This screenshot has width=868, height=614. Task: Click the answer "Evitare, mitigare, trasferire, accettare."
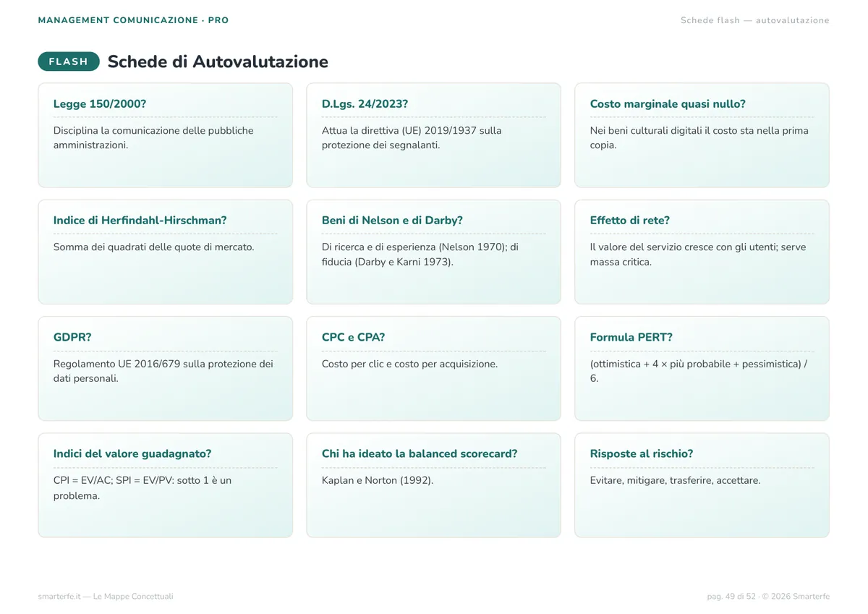pos(676,481)
